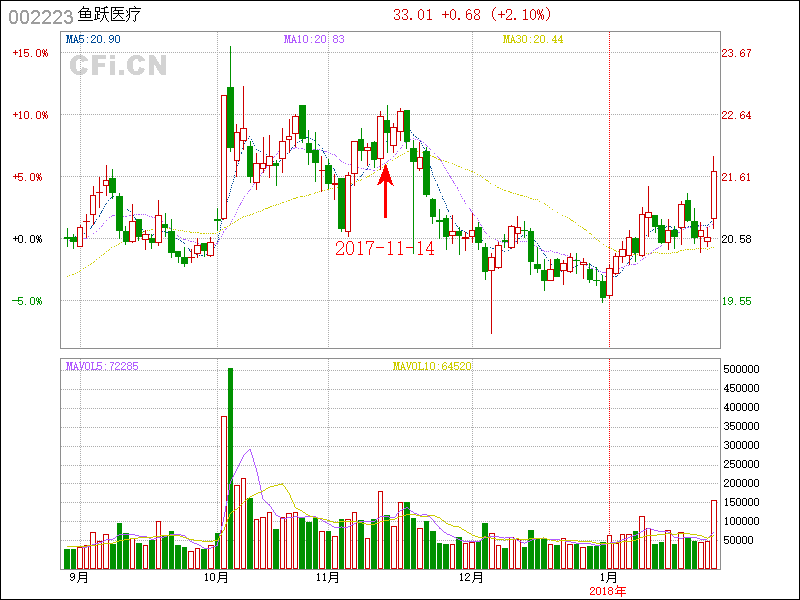The width and height of the screenshot is (800, 600).
Task: Click the 2018年 year label
Action: pyautogui.click(x=608, y=590)
